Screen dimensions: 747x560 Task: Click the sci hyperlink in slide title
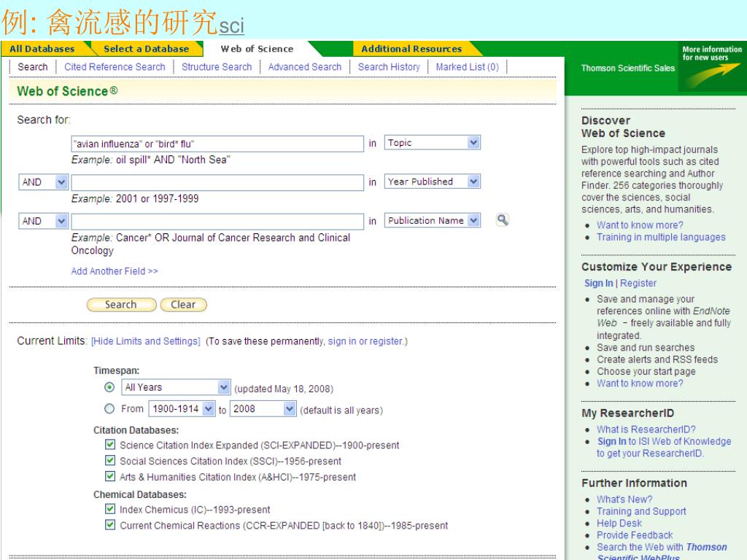pos(231,26)
